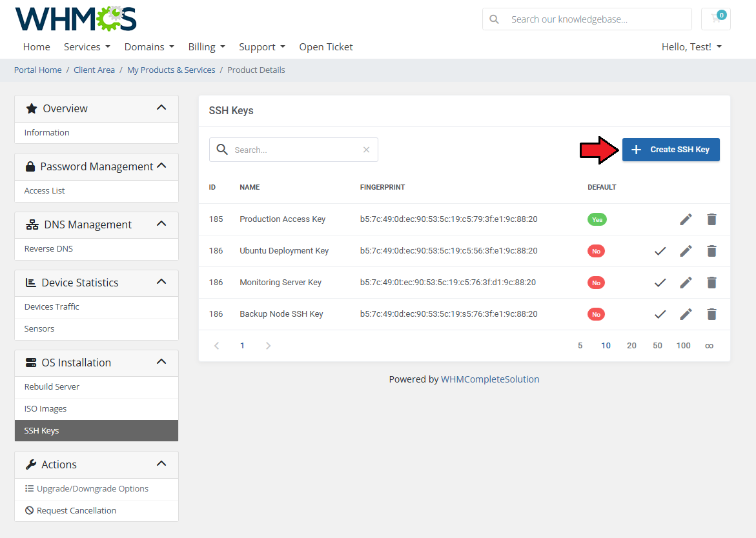
Task: Click the Actions wrench icon
Action: (x=31, y=464)
